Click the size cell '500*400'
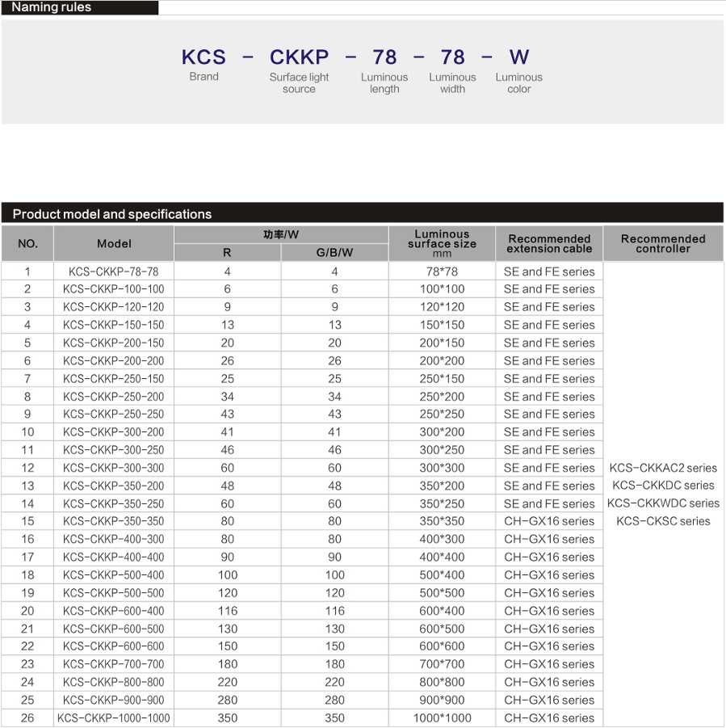726x728 pixels. (x=442, y=575)
